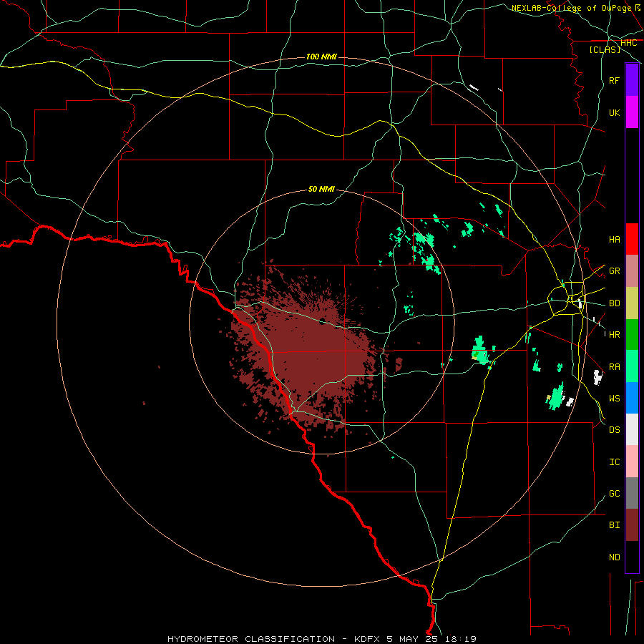Click the HA red legend swatch
644x644 pixels.
(632, 239)
